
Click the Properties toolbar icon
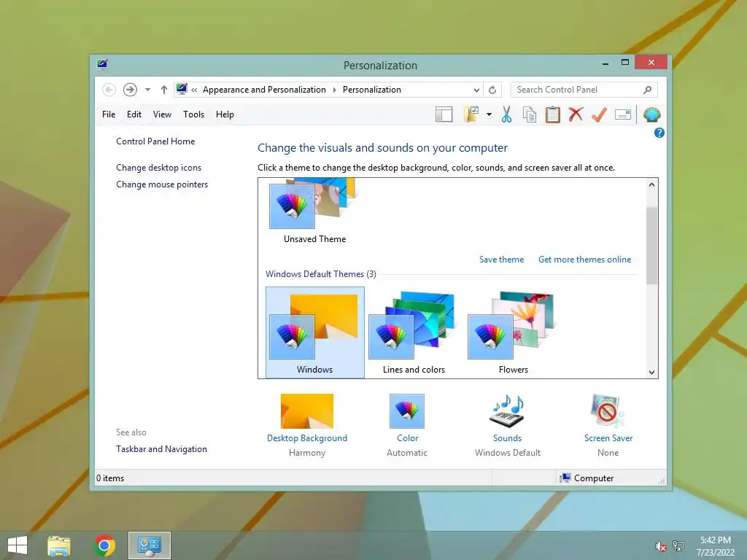click(623, 114)
